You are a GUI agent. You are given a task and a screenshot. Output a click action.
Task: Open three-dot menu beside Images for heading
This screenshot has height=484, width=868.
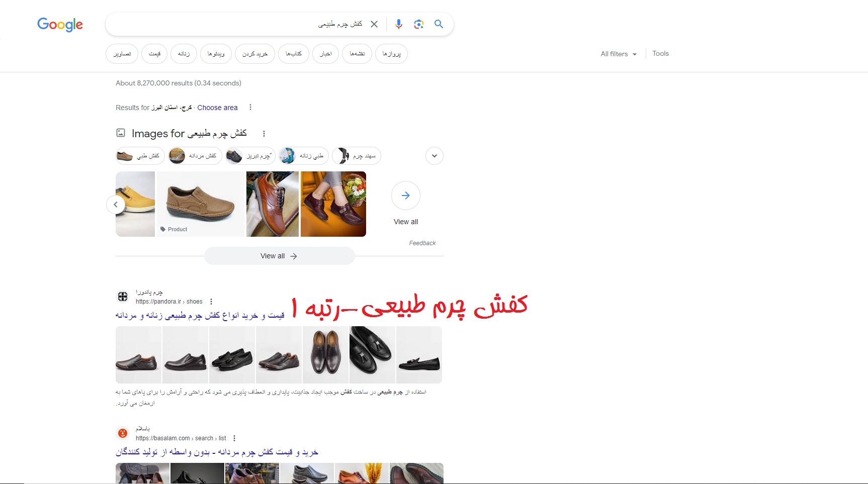[x=264, y=134]
